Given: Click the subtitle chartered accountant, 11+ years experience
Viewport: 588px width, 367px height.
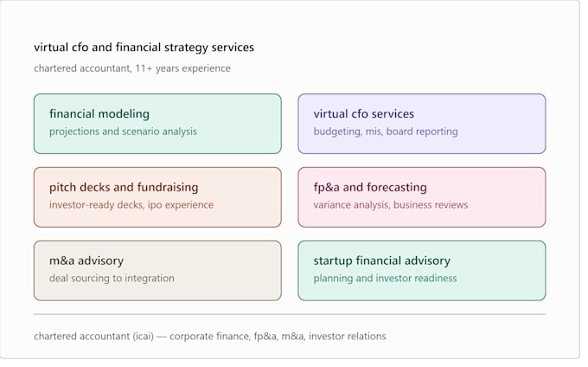Looking at the screenshot, I should coord(134,69).
